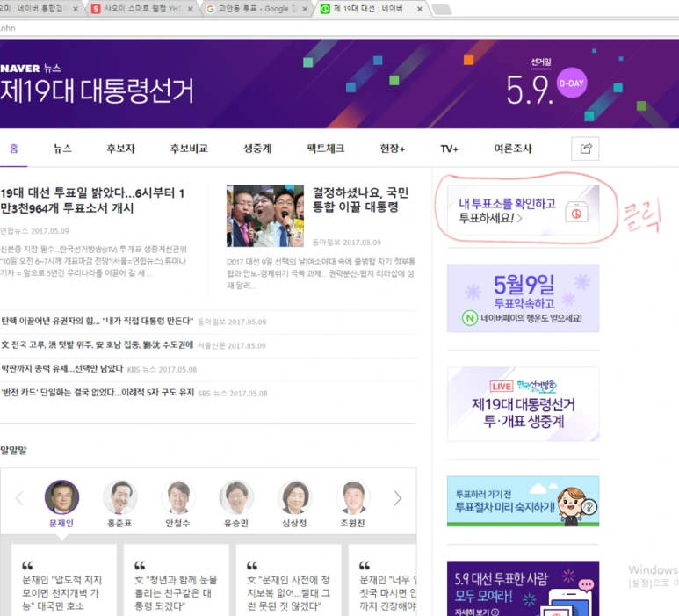Screen dimensions: 679x616
Task: Open article 文 전국 고루, 洪 텃밭 위주
Action: click(x=97, y=344)
